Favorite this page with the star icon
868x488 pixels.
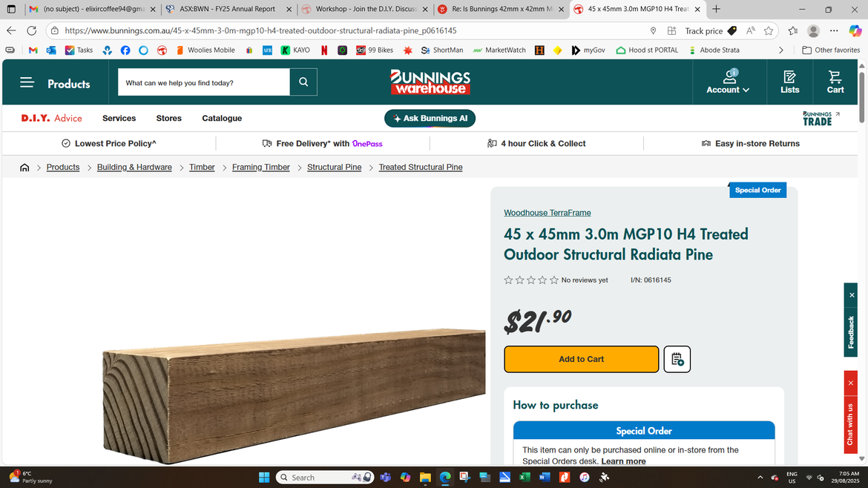pos(769,31)
